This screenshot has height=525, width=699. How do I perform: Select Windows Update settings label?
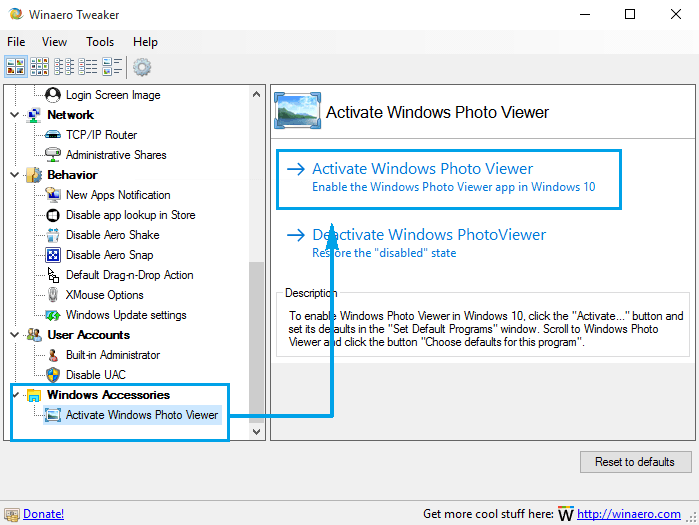coord(126,315)
